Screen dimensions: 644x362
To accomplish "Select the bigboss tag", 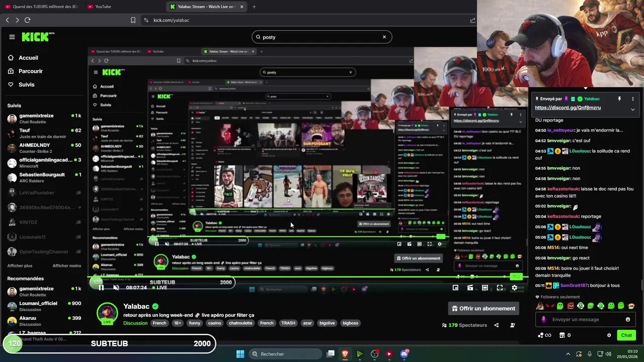I will coord(351,323).
